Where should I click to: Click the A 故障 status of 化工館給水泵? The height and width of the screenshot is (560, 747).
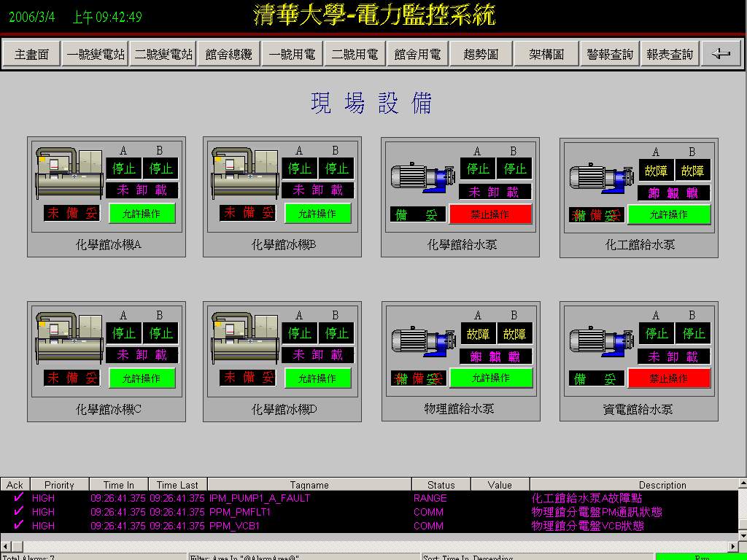656,171
